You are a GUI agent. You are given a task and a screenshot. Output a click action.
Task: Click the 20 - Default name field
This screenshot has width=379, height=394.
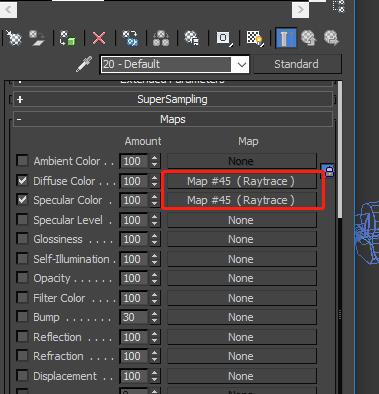click(166, 64)
